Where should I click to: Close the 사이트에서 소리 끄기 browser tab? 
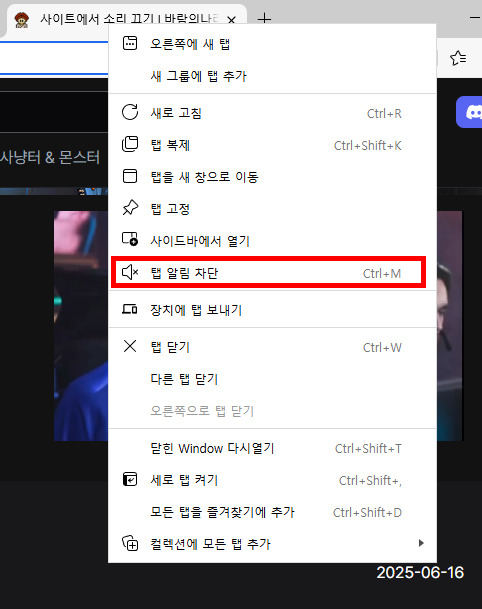[x=231, y=19]
